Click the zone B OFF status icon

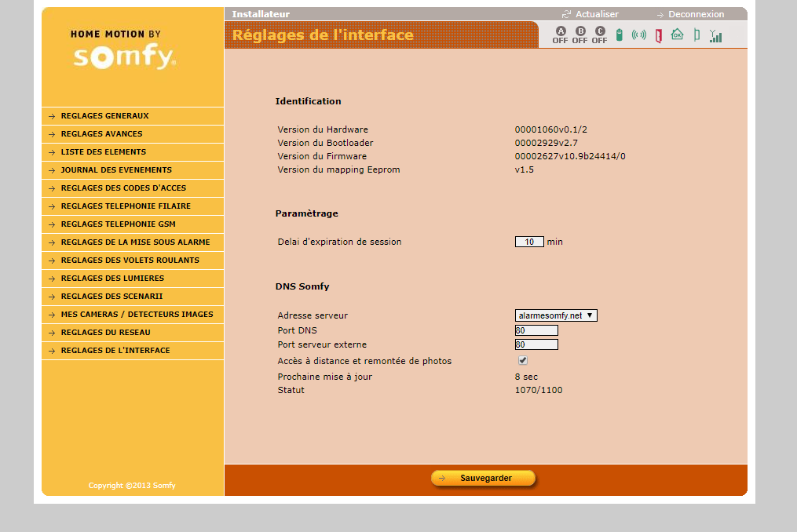pyautogui.click(x=580, y=35)
